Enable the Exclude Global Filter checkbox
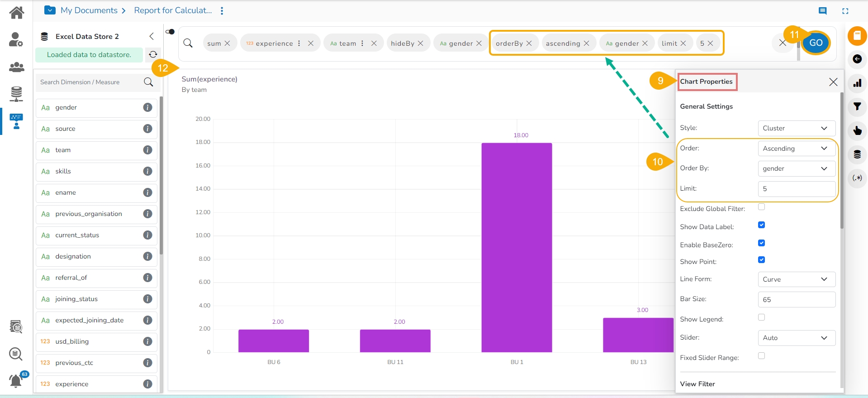Screen dimensions: 868x398 point(761,207)
